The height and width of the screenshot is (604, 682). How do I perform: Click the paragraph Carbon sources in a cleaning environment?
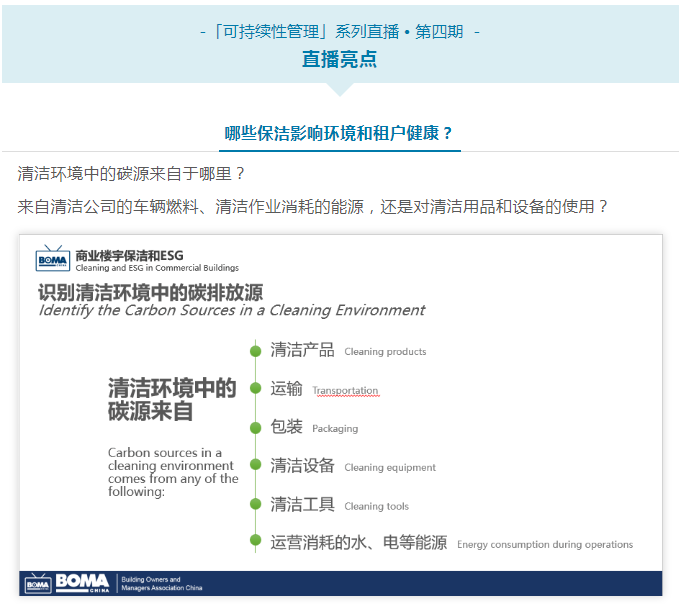(x=173, y=472)
